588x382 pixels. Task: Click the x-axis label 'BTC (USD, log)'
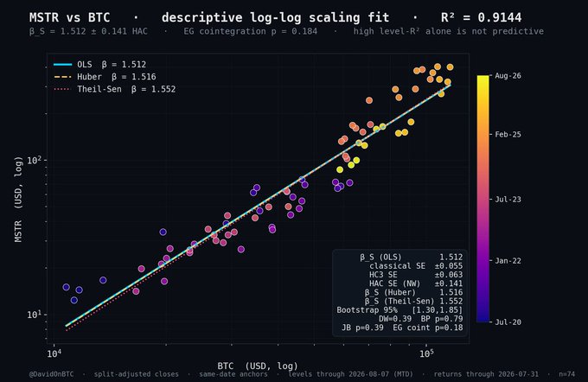(x=258, y=366)
